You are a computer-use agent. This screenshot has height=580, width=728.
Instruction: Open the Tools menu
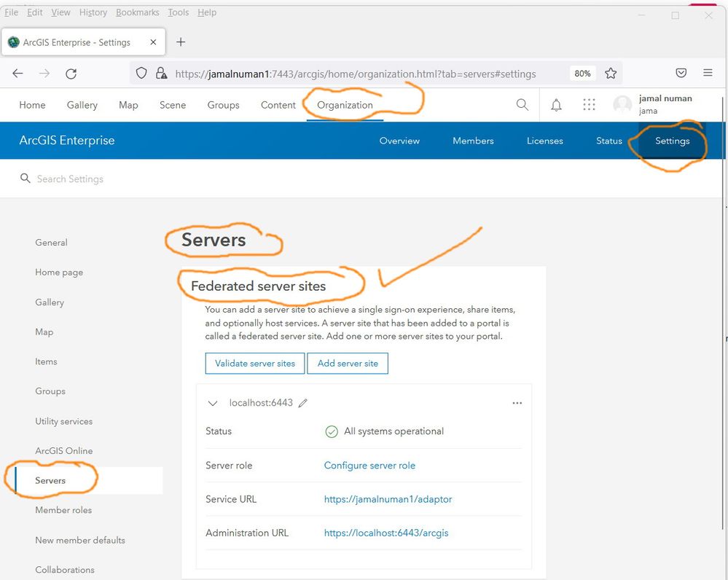click(x=179, y=12)
